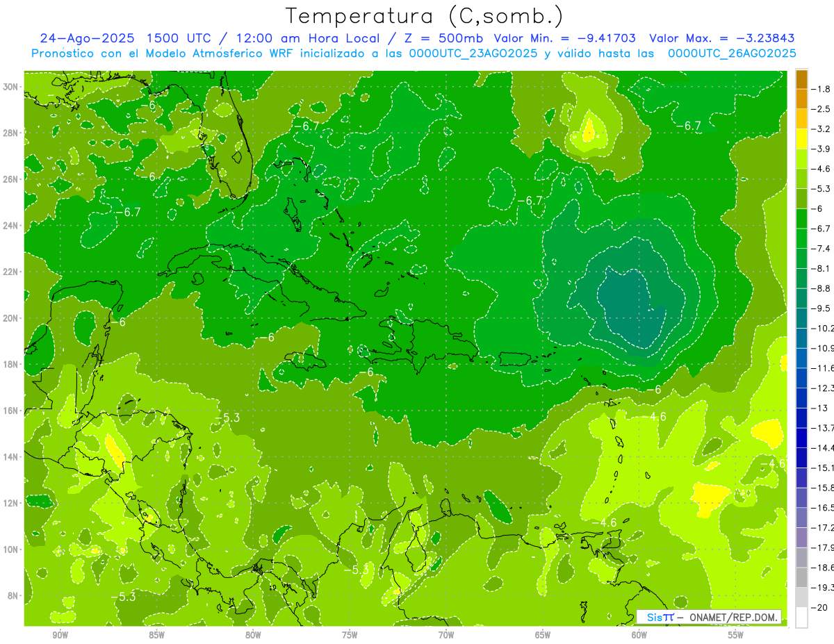Click the '-15.8' colorbar label
This screenshot has width=834, height=644.
click(x=824, y=488)
